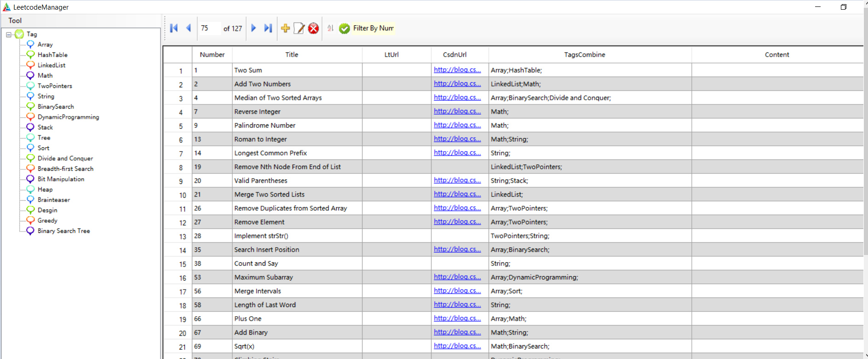The height and width of the screenshot is (359, 868).
Task: Go to next record arrow
Action: (253, 28)
